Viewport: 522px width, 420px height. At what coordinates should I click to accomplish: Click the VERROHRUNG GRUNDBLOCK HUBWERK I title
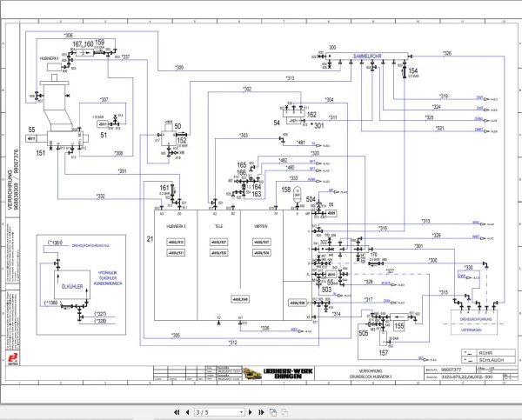point(371,374)
